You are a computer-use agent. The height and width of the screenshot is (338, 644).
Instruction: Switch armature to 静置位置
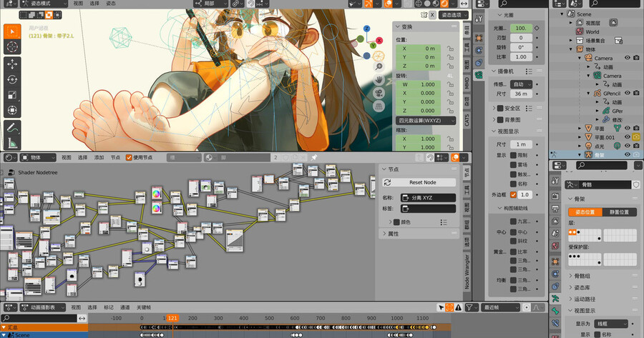tap(619, 212)
